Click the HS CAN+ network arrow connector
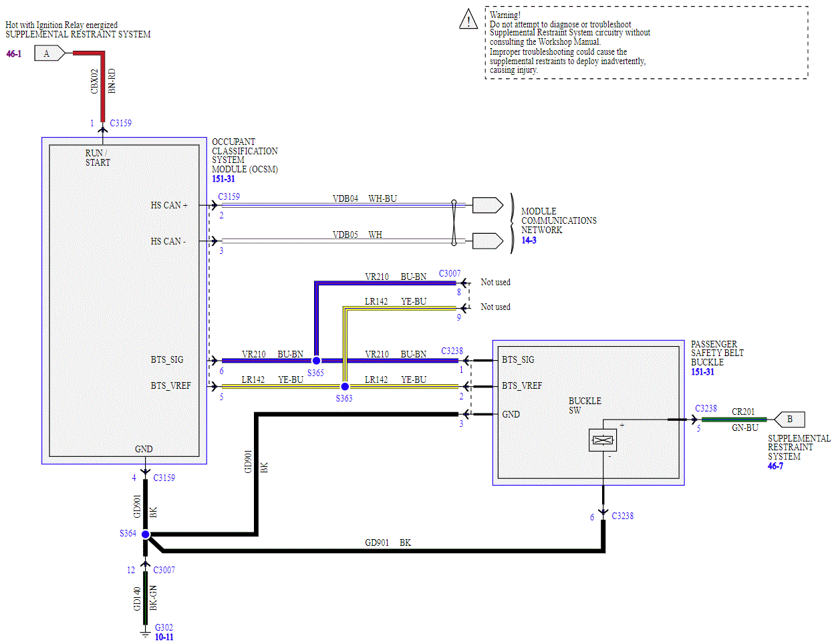The image size is (836, 644). click(x=488, y=205)
